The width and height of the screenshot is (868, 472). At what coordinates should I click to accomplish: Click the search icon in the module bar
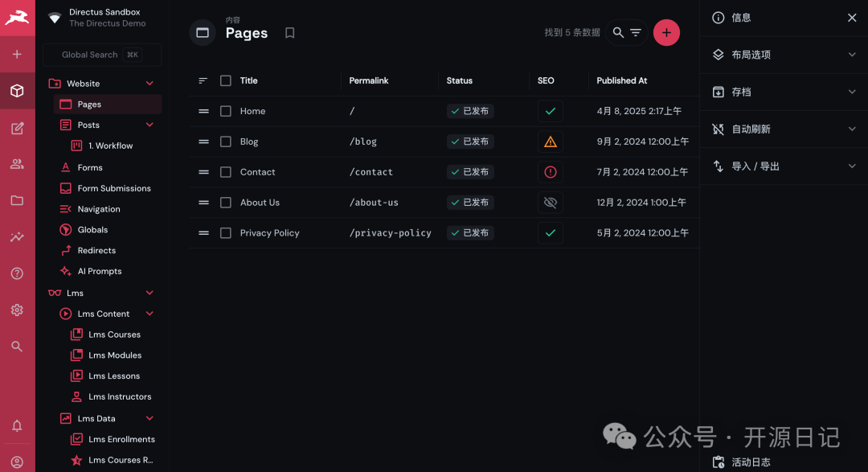[x=17, y=347]
